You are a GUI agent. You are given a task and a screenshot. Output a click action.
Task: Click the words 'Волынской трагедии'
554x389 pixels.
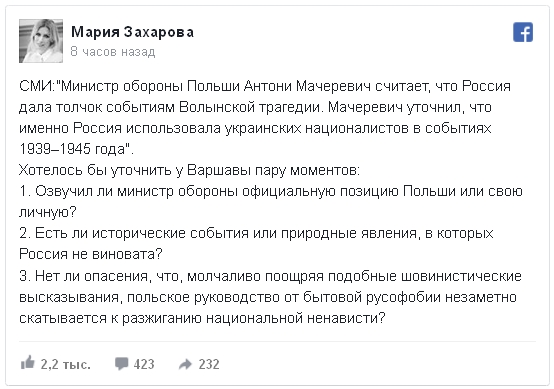point(249,107)
